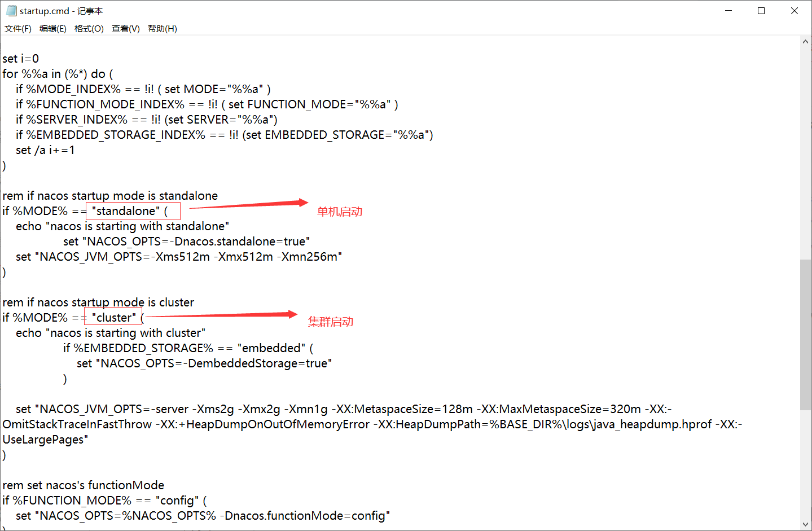Minimize the Notepad window
The width and height of the screenshot is (812, 531).
click(728, 11)
